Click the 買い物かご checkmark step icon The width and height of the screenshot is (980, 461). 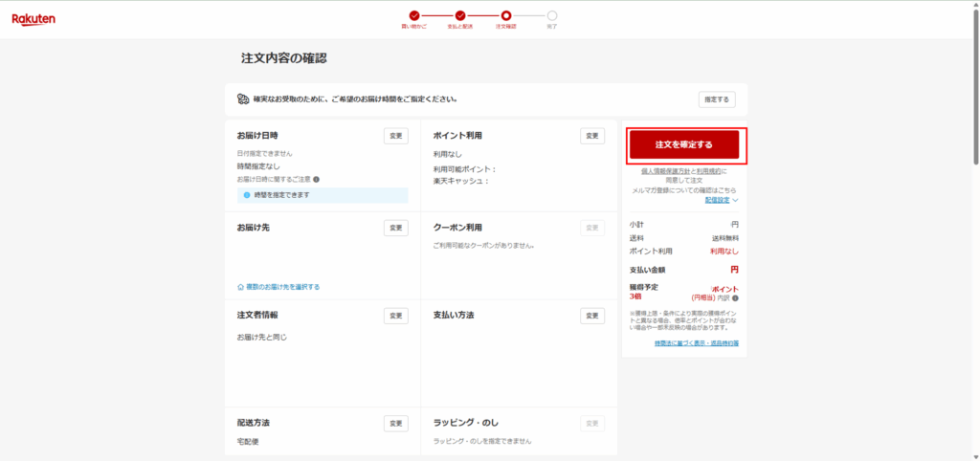tap(414, 15)
